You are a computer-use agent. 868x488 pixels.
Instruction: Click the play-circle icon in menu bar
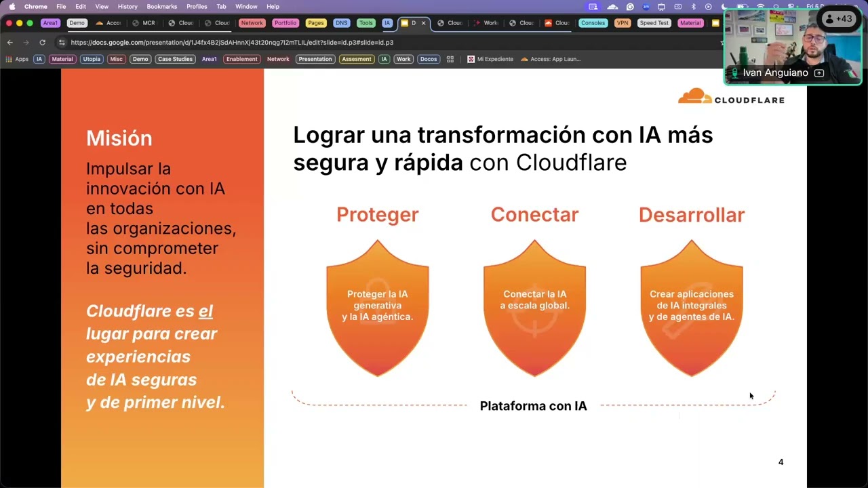pyautogui.click(x=709, y=6)
